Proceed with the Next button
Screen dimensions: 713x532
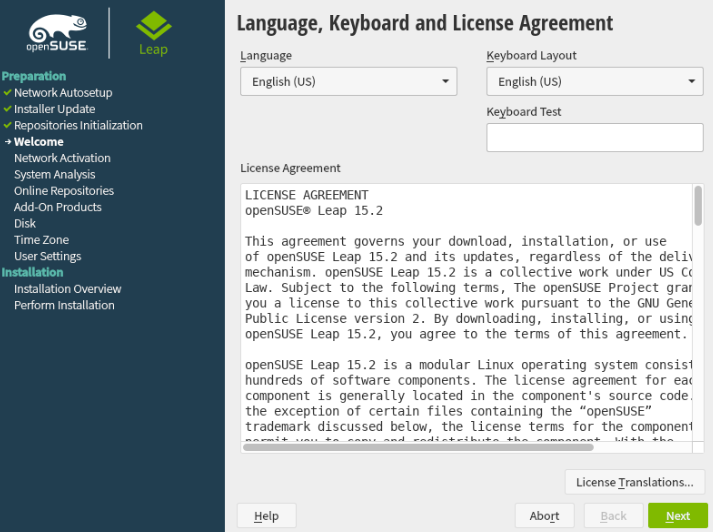point(678,516)
